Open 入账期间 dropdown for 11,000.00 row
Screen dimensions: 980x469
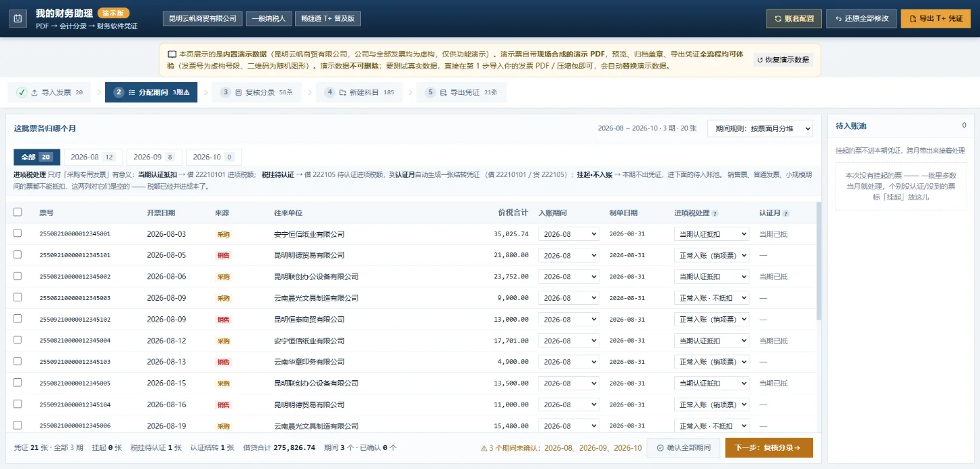[569, 405]
